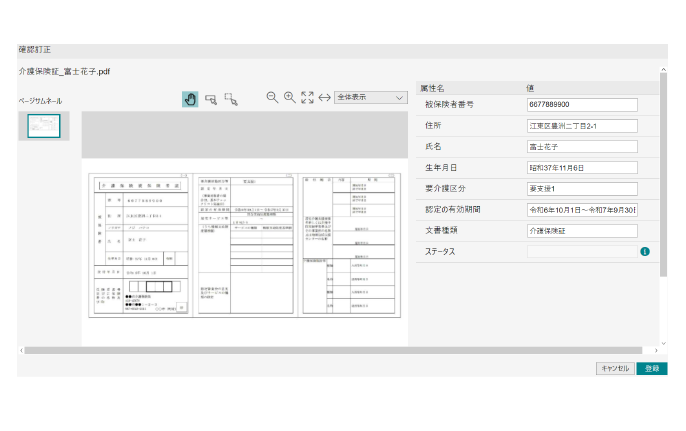This screenshot has width=686, height=431.
Task: Click the status info icon
Action: [x=645, y=252]
